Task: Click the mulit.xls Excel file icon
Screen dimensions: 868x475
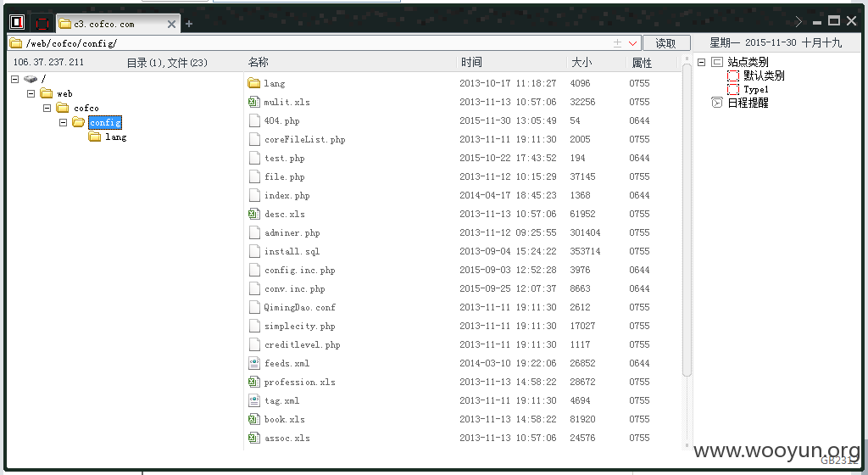Action: click(x=254, y=102)
